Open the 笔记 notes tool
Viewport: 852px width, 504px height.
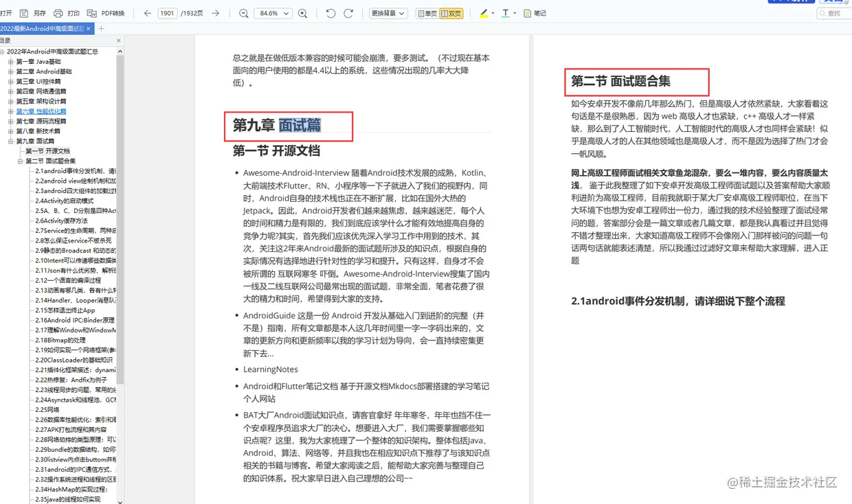pyautogui.click(x=535, y=13)
